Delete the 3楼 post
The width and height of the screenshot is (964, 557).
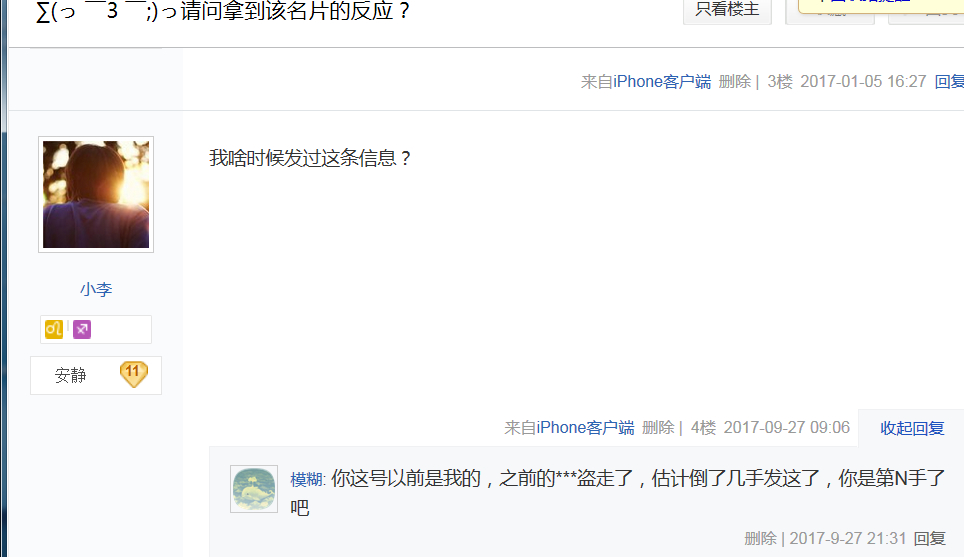(x=735, y=82)
